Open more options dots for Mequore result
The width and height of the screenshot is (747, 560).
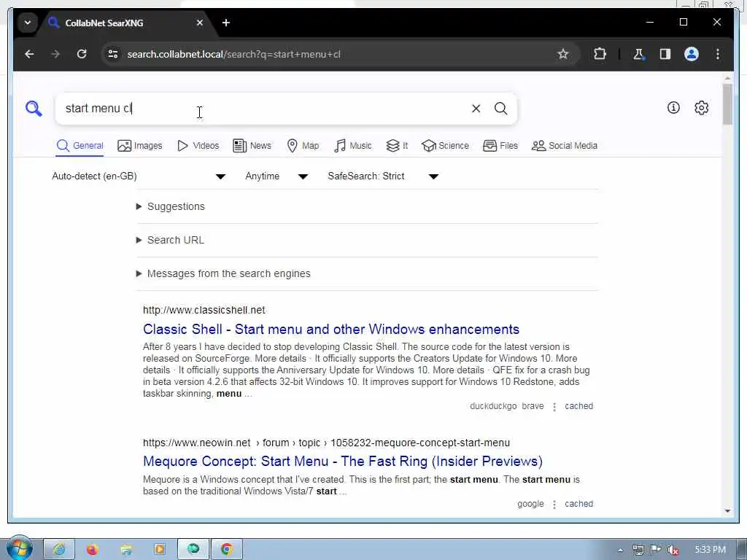point(554,505)
